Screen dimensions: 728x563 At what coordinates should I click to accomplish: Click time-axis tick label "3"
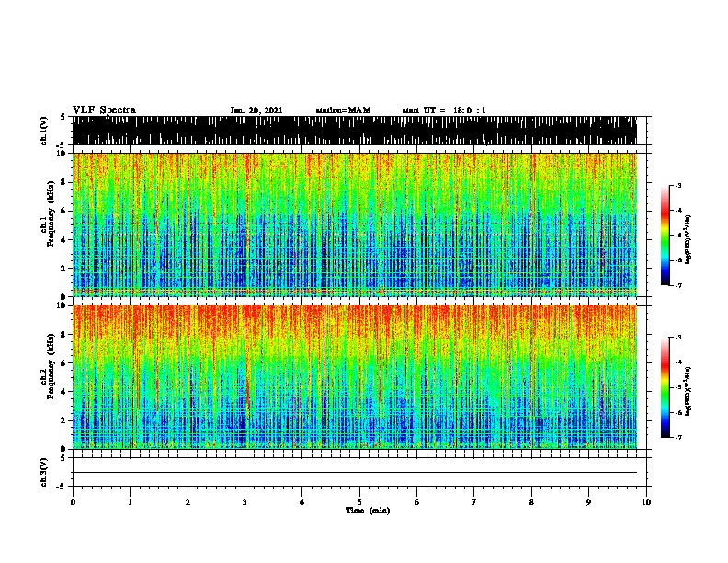pos(245,502)
